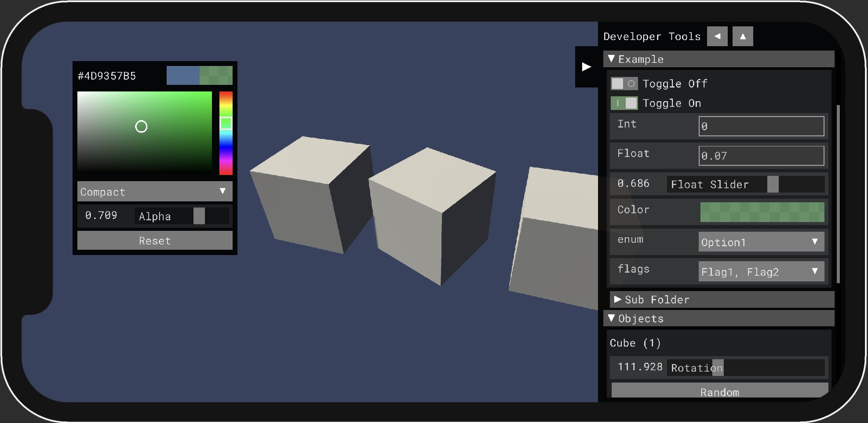
Task: Click the Float input field
Action: click(x=761, y=156)
